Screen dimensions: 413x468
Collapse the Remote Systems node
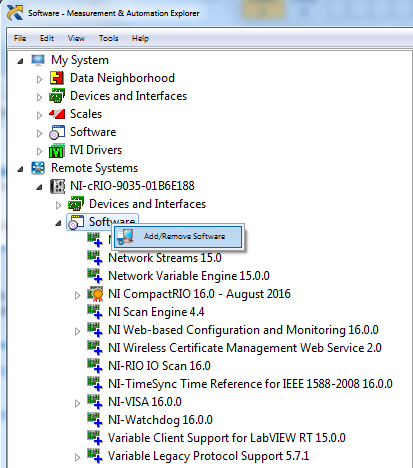21,169
